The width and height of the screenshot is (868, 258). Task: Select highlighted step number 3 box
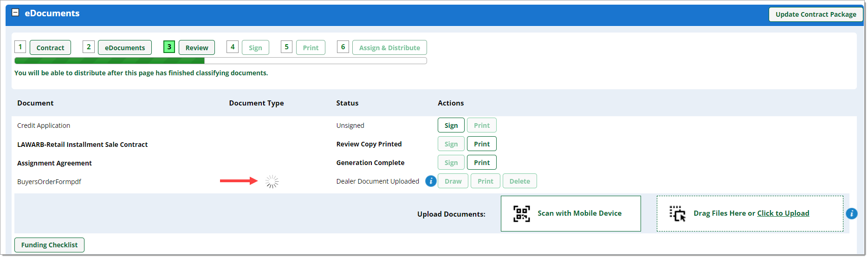click(x=169, y=47)
